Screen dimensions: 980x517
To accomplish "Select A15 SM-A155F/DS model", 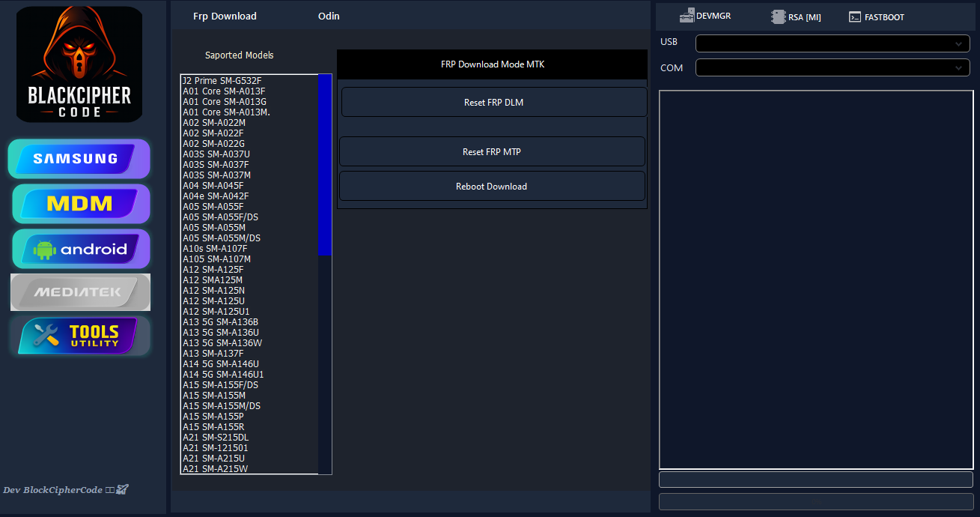I will click(x=221, y=384).
